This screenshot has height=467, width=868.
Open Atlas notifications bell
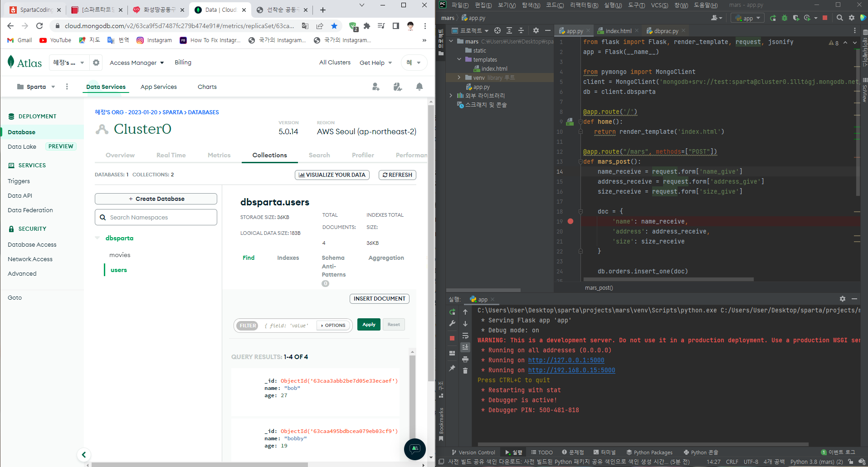click(419, 87)
